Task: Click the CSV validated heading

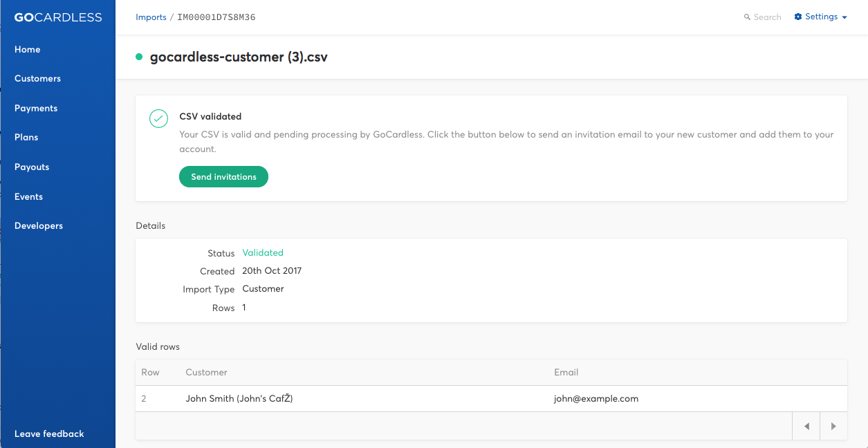Action: pos(210,117)
